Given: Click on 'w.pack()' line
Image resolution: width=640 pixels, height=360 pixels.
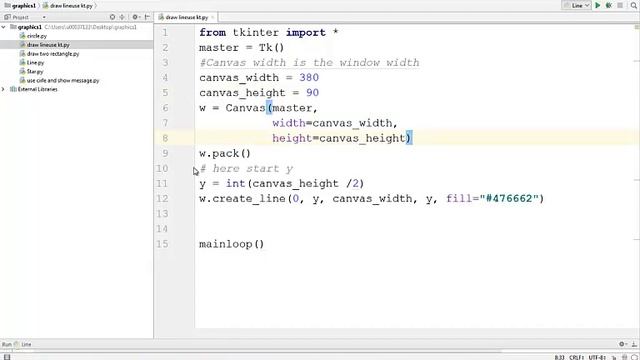Looking at the screenshot, I should click(225, 153).
